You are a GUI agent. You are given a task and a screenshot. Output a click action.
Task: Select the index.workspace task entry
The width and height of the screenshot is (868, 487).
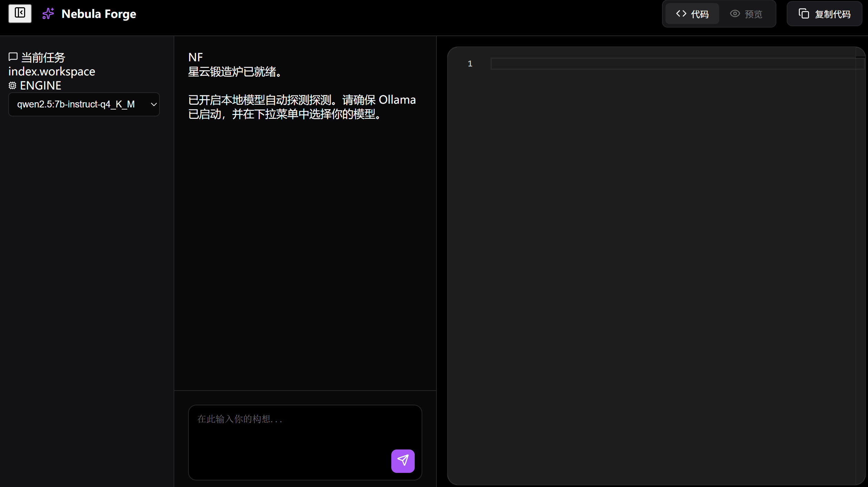(52, 71)
